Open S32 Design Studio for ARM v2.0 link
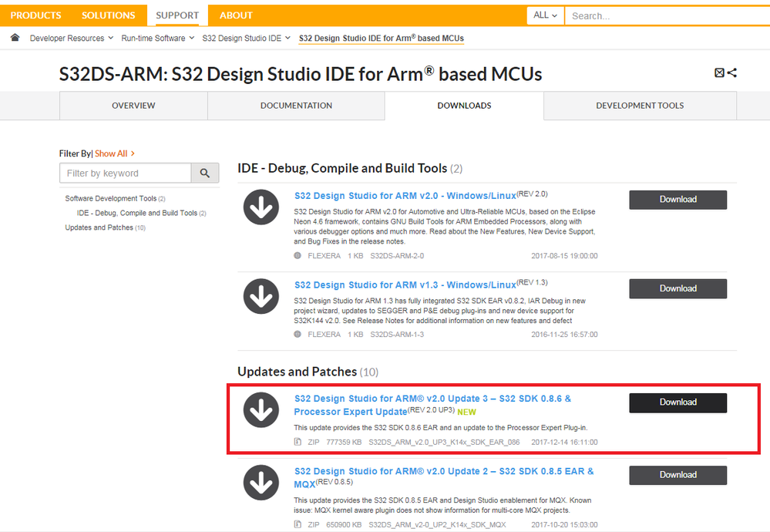 point(405,196)
